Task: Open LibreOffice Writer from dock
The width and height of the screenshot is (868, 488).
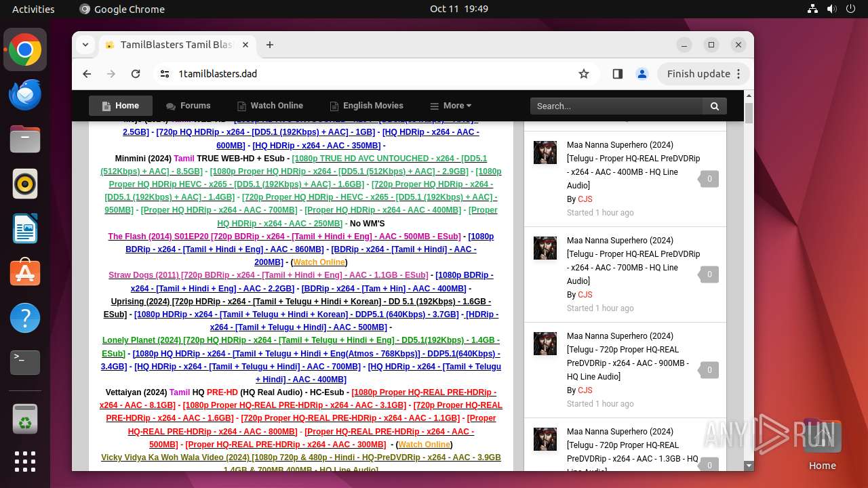Action: coord(25,229)
